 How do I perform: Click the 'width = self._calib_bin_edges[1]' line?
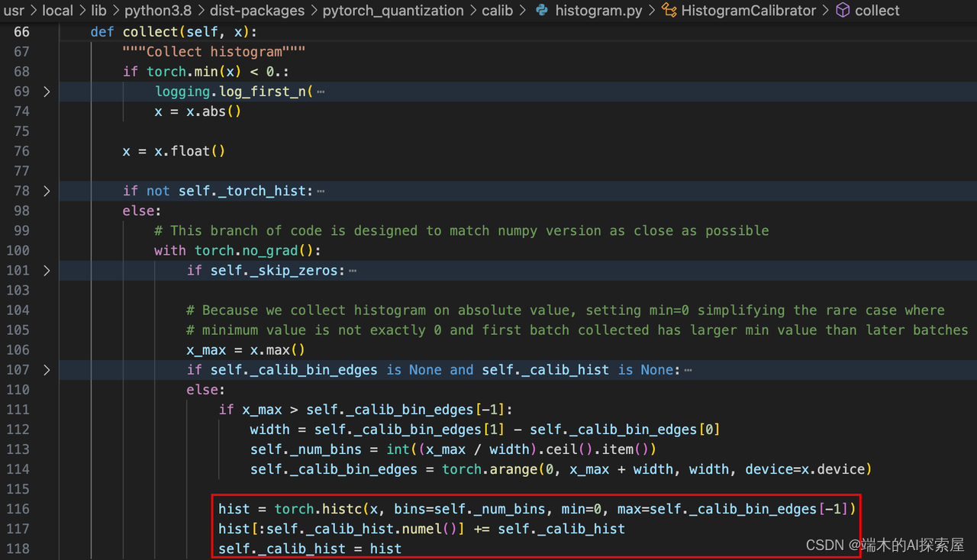click(x=485, y=430)
